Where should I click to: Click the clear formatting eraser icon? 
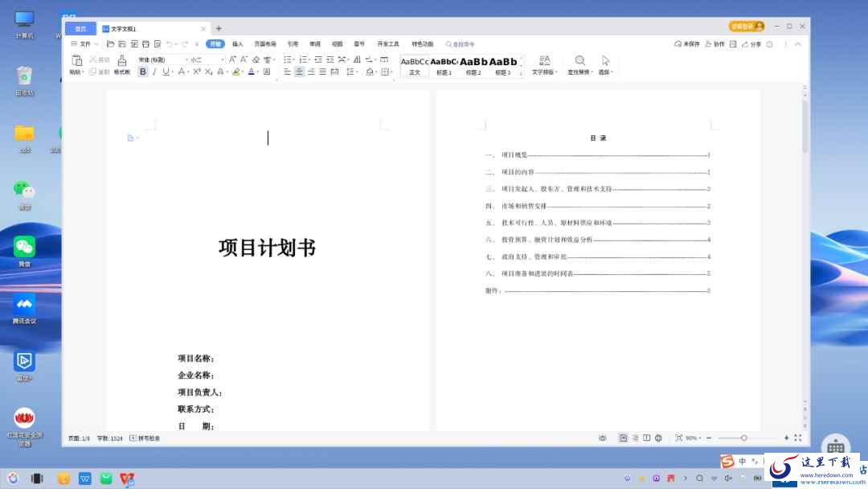pos(256,60)
